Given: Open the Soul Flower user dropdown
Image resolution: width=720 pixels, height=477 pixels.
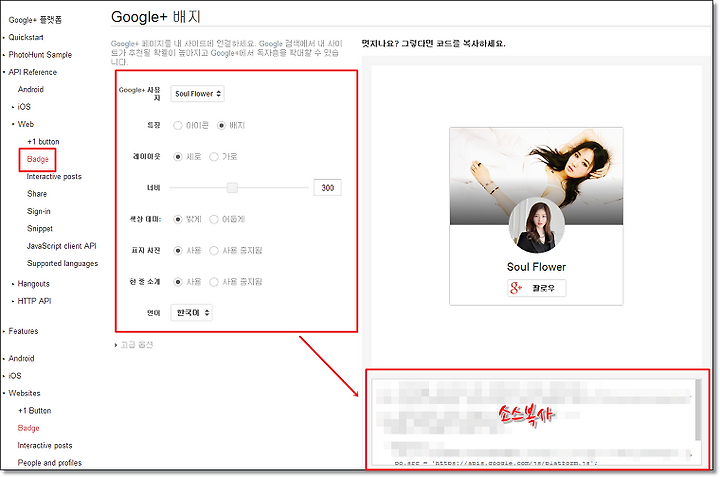Looking at the screenshot, I should pos(197,94).
